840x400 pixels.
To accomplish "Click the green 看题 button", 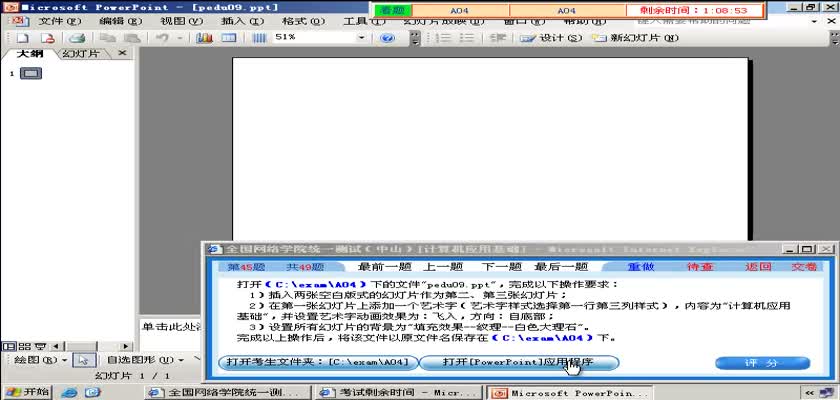I will 393,10.
